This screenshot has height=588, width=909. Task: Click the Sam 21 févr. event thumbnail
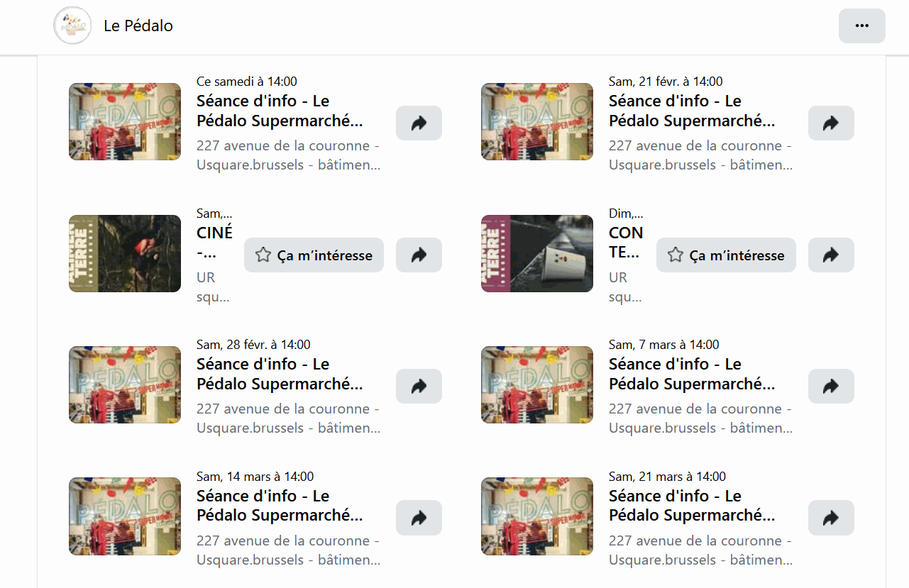[x=537, y=122]
